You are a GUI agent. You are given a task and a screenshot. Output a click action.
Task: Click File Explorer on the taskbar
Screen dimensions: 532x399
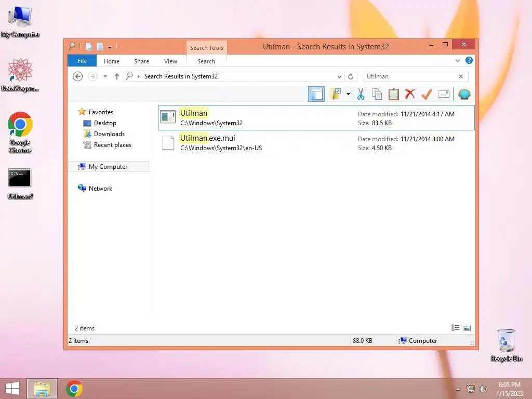coord(42,389)
